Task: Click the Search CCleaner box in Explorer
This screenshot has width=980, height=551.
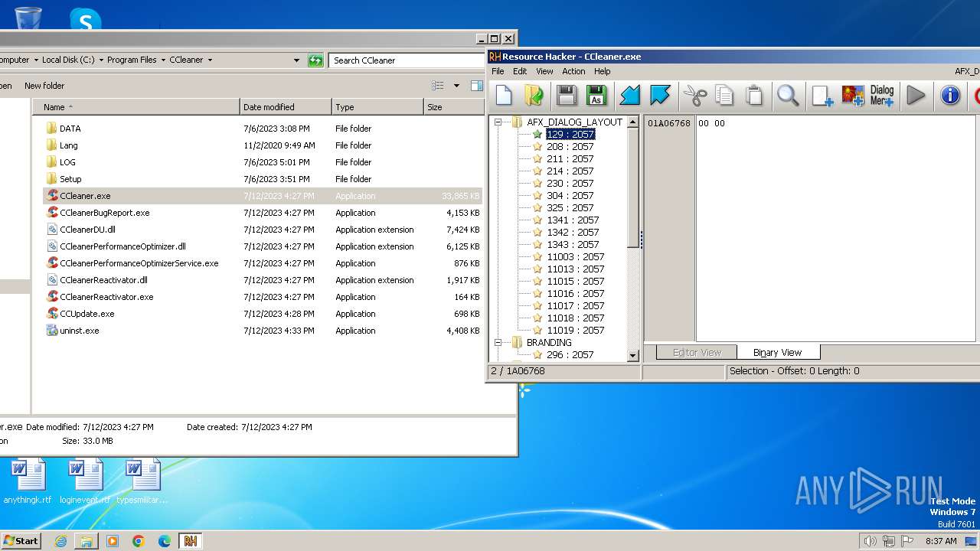Action: click(x=407, y=60)
